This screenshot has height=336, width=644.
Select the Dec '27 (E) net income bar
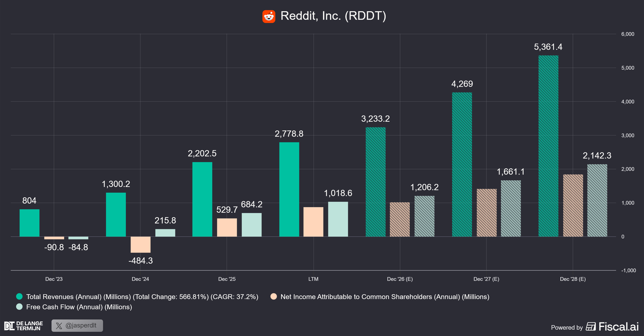(487, 213)
